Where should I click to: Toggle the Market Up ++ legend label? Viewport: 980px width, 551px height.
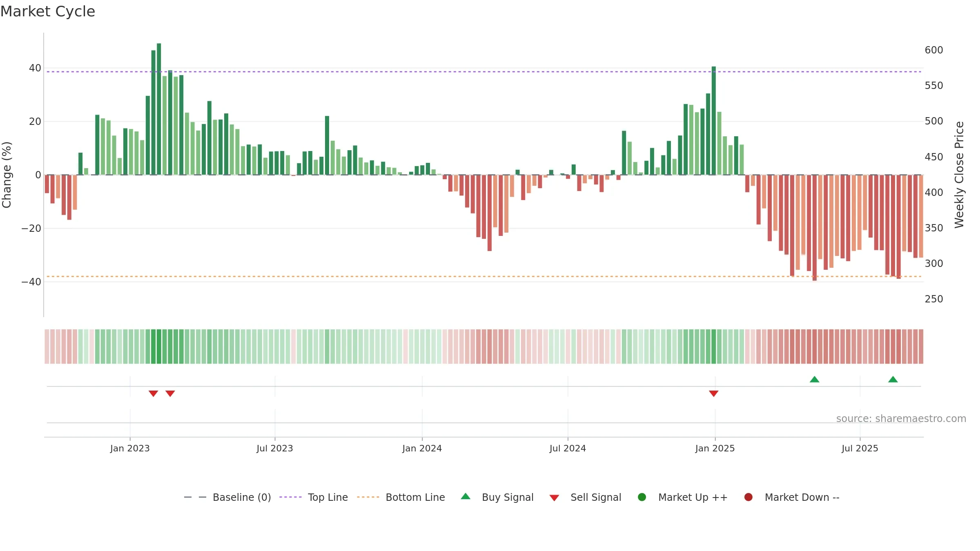693,497
